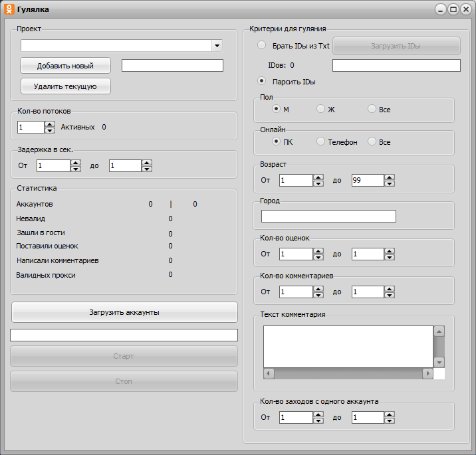Screen dimensions: 476x455
Task: Choose Ж gender radio button
Action: pyautogui.click(x=321, y=109)
